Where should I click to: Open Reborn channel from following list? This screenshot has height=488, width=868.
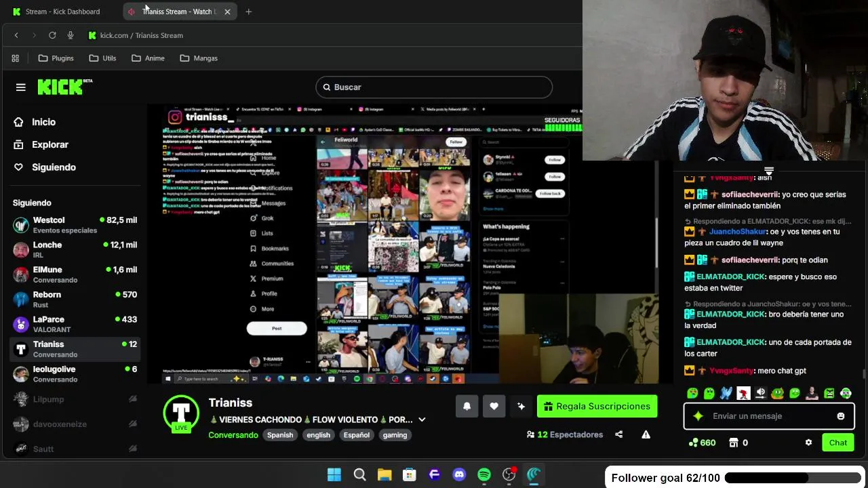(75, 300)
